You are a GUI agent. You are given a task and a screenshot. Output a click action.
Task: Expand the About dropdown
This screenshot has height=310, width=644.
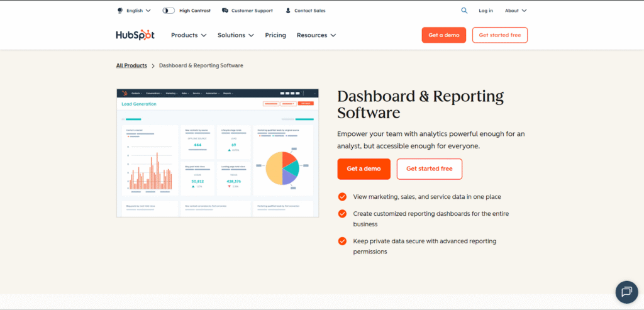[x=516, y=11]
